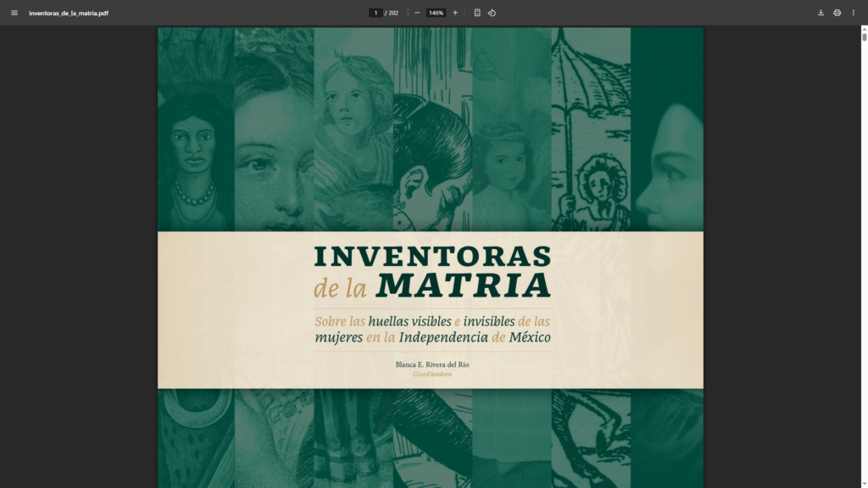This screenshot has height=488, width=868.
Task: Click the author name Blanca E. Rivera del Río
Action: click(x=432, y=364)
